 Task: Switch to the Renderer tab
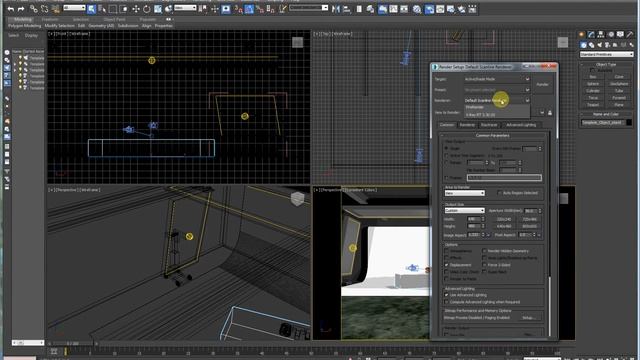(467, 125)
